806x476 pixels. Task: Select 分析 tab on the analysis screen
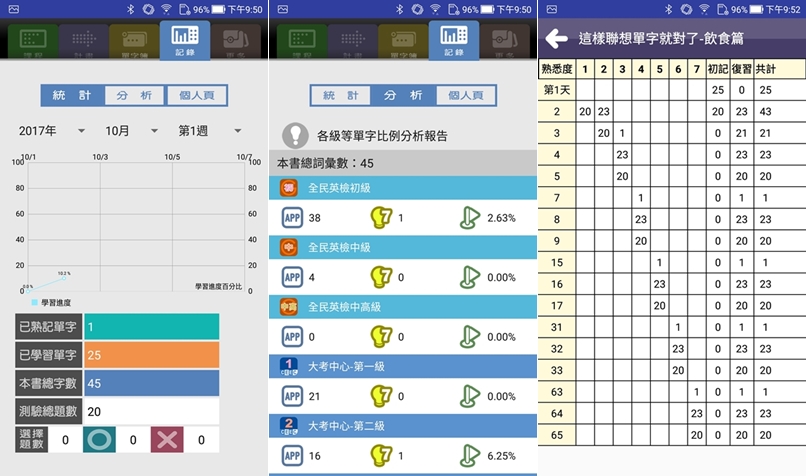click(404, 95)
